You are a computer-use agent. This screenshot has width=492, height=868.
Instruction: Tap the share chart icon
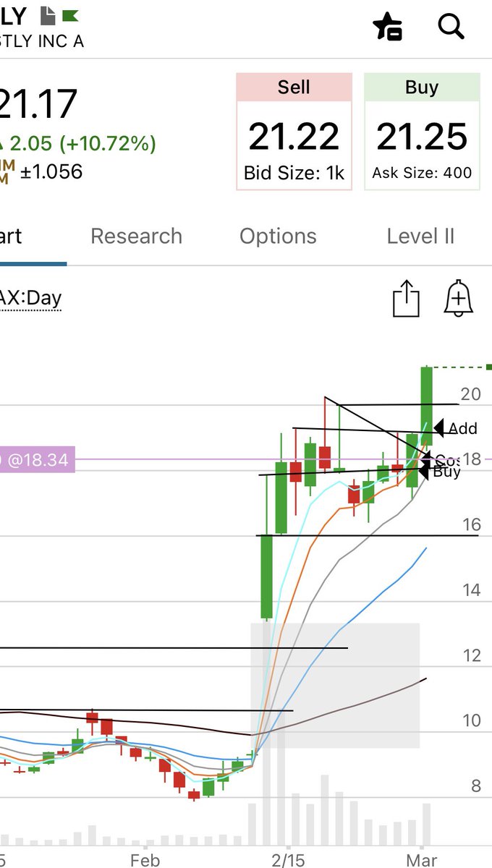[406, 299]
